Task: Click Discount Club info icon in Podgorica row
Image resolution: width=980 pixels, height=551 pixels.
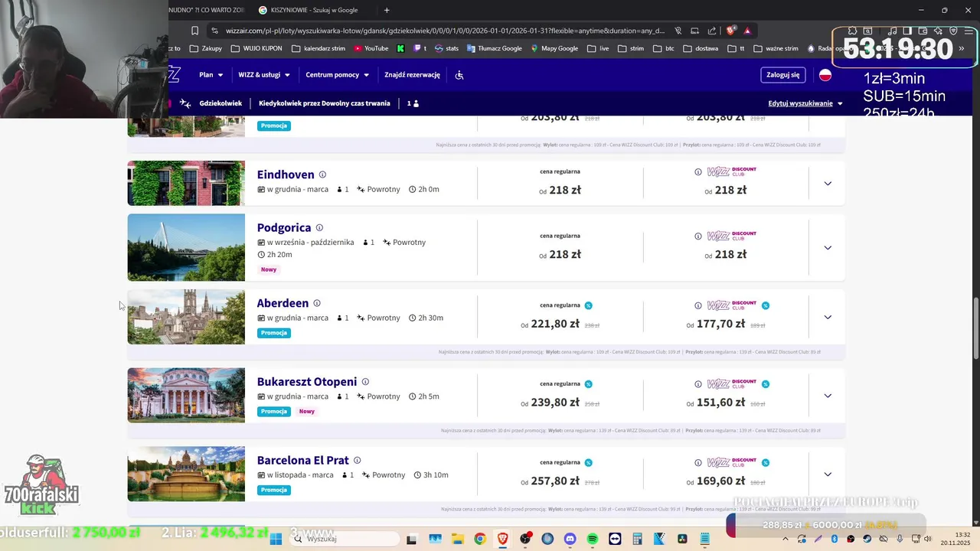Action: pyautogui.click(x=697, y=236)
